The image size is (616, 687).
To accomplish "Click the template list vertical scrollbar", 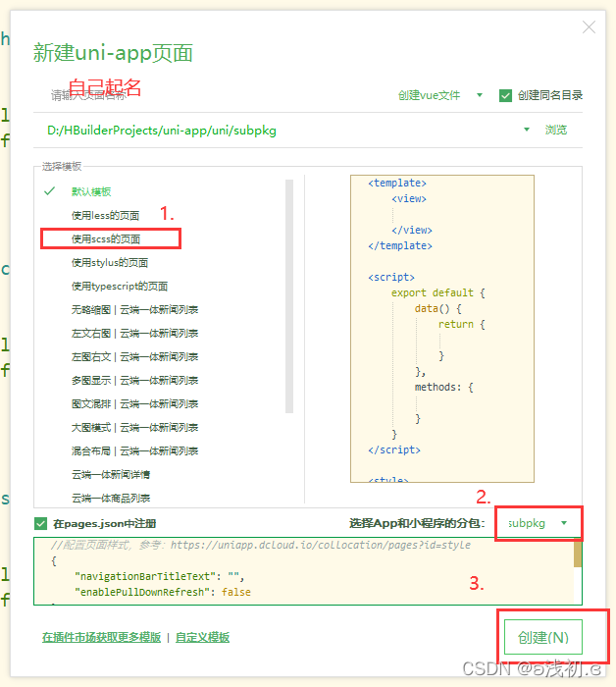I will point(289,296).
